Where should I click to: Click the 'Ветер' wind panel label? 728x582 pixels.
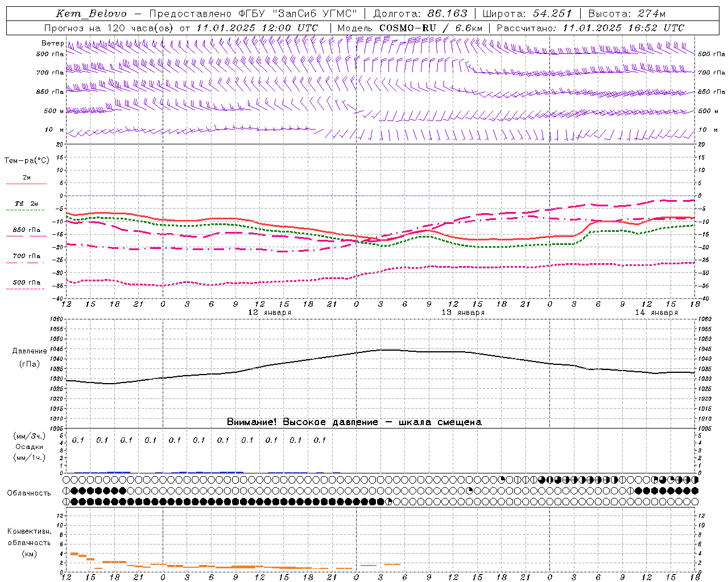pyautogui.click(x=52, y=43)
